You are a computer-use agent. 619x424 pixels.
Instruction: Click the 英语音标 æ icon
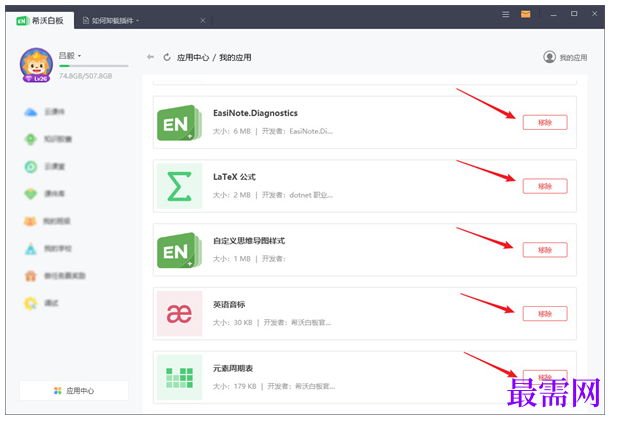coord(180,314)
